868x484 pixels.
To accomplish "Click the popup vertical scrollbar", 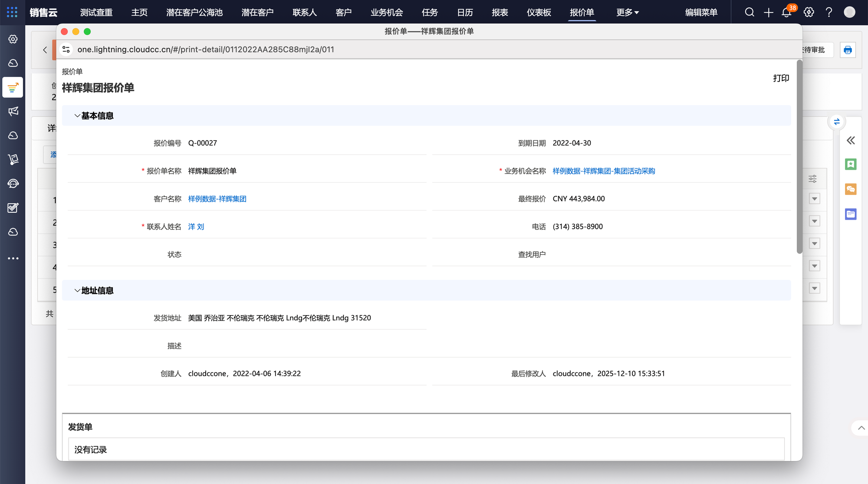I will point(799,156).
